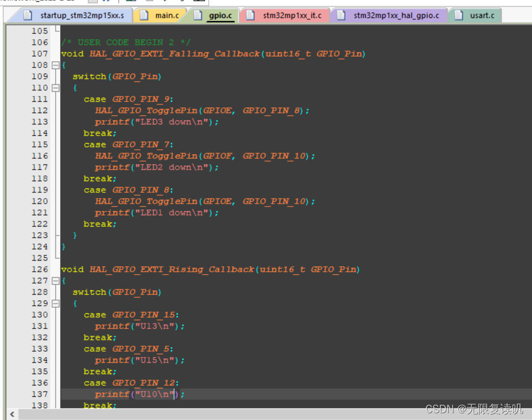Viewport: 532px width, 420px height.
Task: Collapse the switch block at line 129
Action: click(56, 304)
